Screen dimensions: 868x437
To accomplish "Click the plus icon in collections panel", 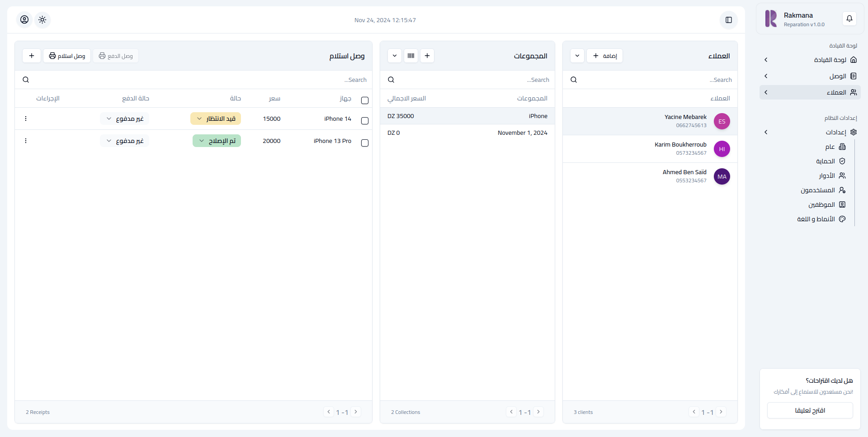I will [x=427, y=56].
